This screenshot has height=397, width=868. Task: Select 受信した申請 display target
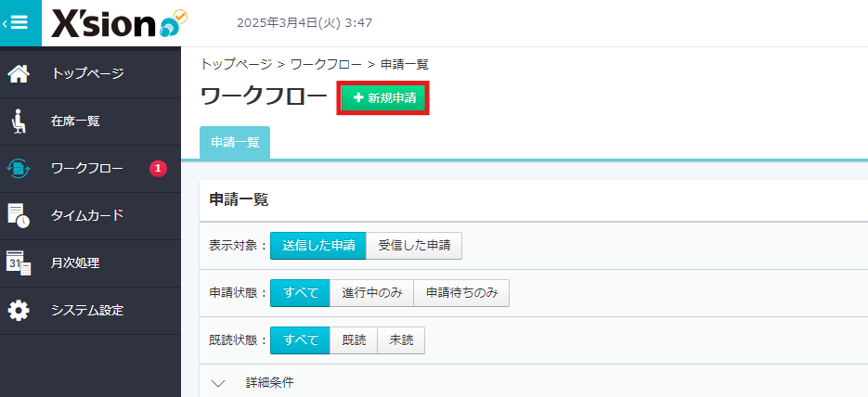(x=414, y=246)
